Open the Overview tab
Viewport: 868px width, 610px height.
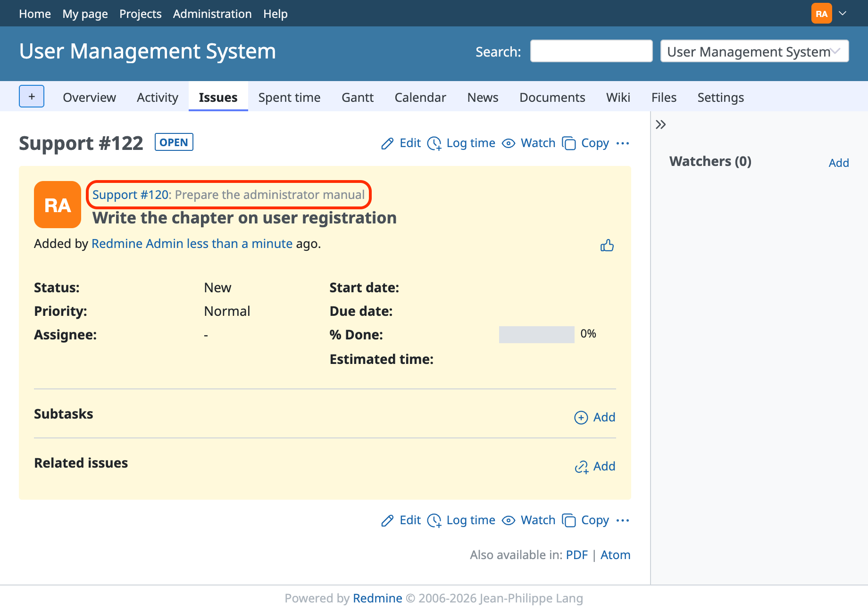click(89, 97)
